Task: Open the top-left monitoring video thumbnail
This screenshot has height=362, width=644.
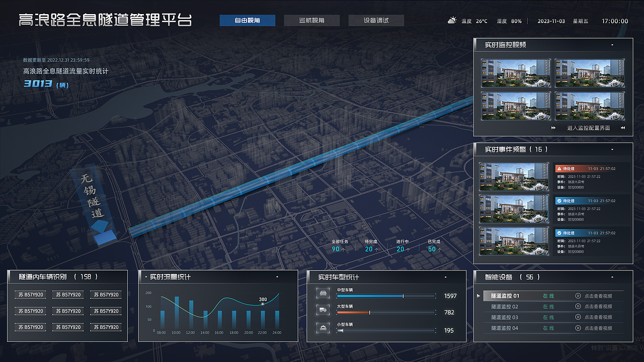Action: pos(515,73)
